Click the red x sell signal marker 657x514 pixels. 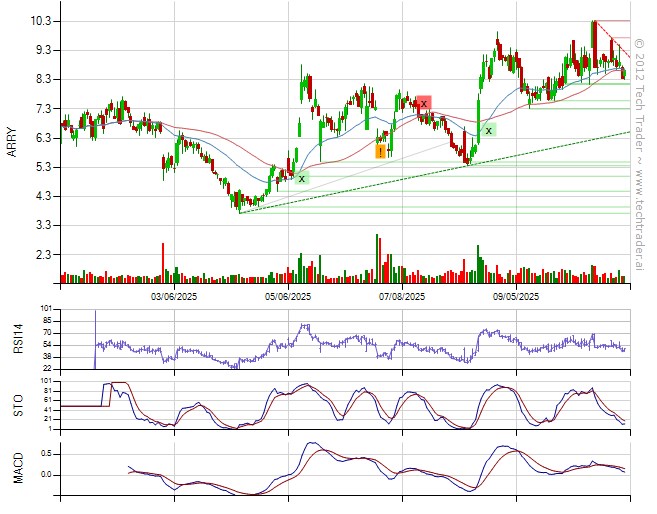[424, 103]
